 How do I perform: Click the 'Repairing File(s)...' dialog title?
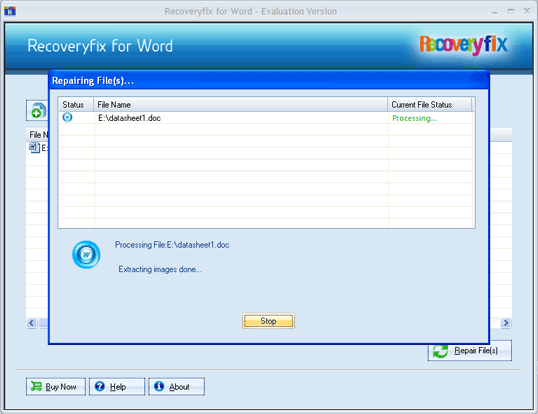click(x=93, y=81)
